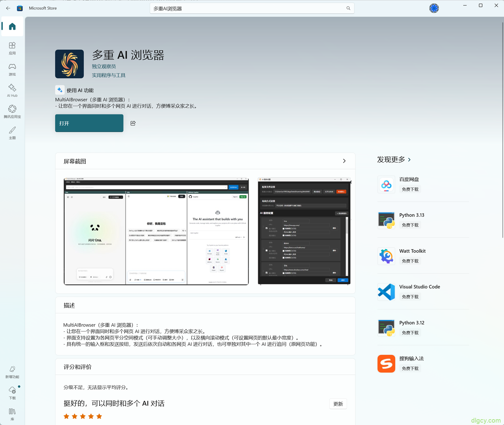Select the fifth rating star
Screen dimensions: 504x425
[99, 416]
